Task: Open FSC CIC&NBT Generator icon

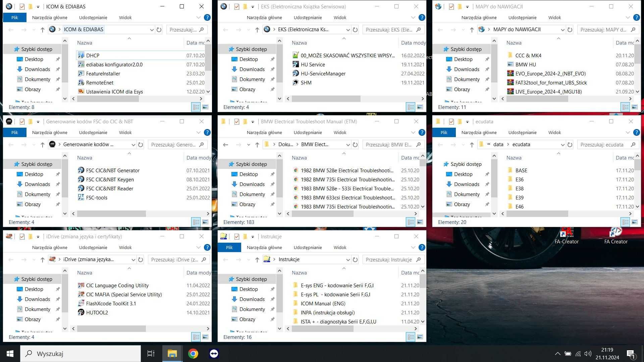Action: click(x=81, y=170)
